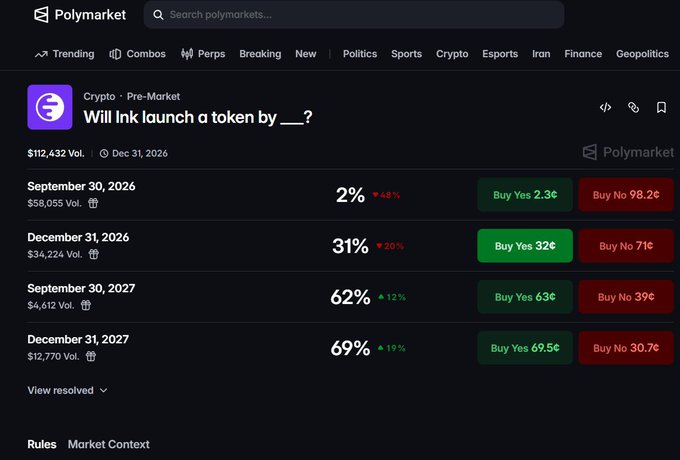Screen dimensions: 680x460
Task: Focus the Search polymarkets field
Action: click(354, 15)
